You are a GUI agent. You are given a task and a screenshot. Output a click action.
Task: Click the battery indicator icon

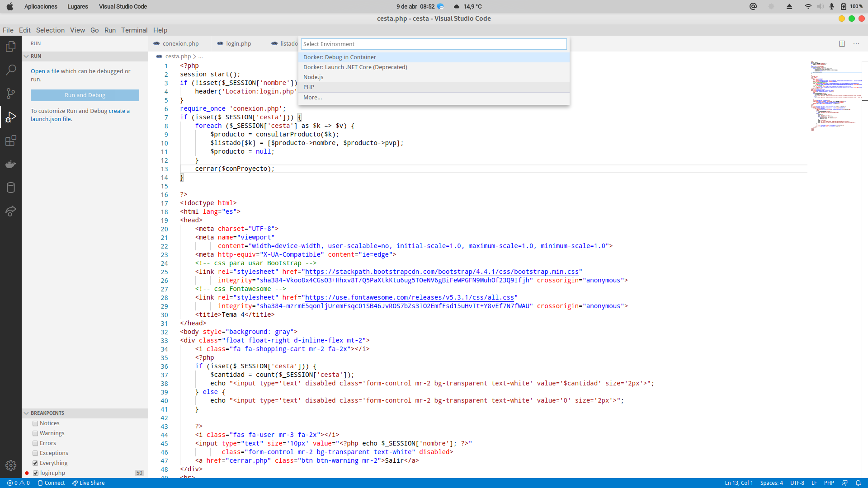pos(844,6)
